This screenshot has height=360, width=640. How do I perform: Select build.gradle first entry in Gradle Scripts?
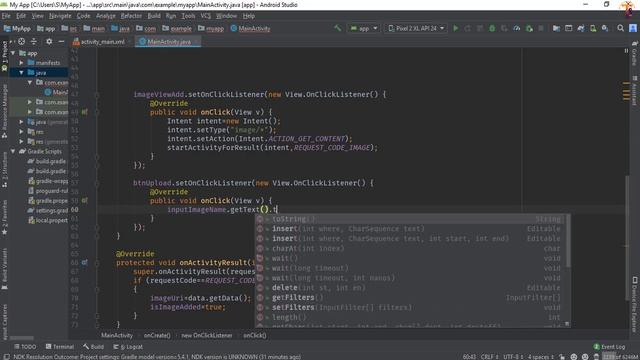click(47, 161)
